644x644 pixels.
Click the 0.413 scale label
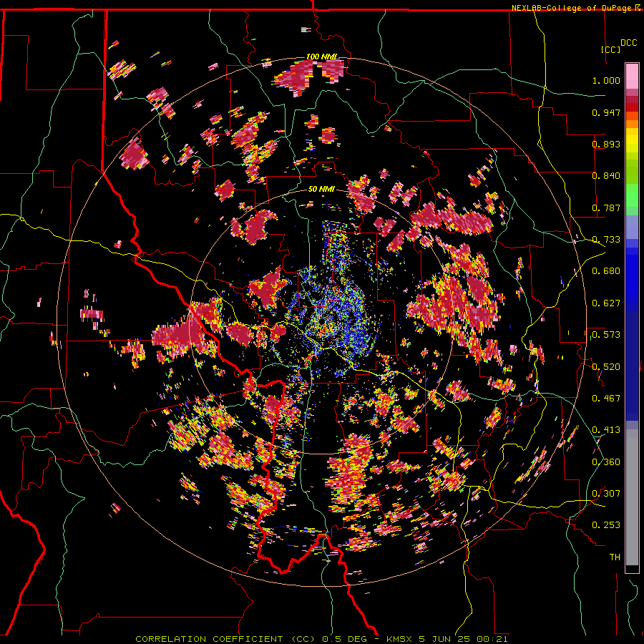point(606,430)
